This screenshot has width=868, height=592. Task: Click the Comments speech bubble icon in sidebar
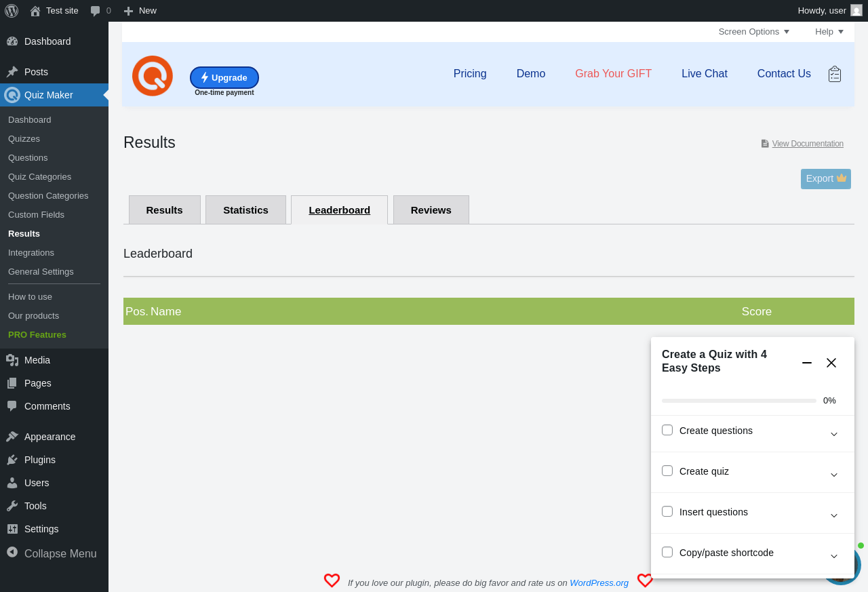12,406
